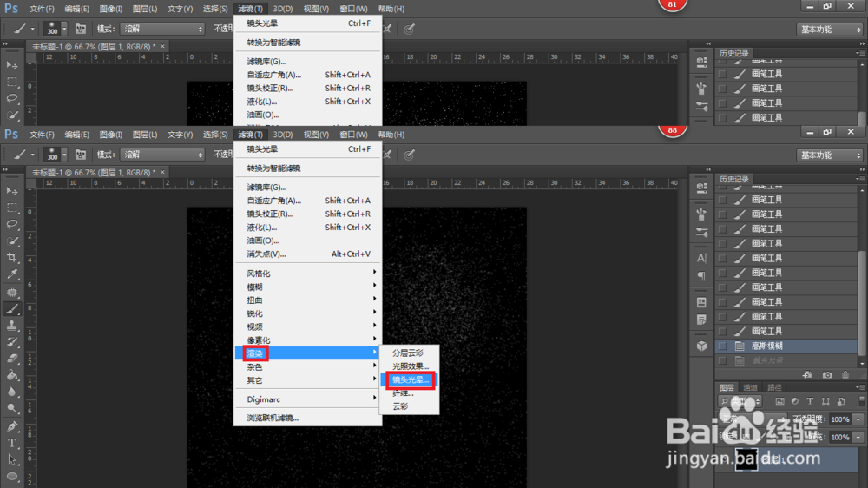Viewport: 868px width, 488px height.
Task: Switch to 通道 tab in Layers panel
Action: click(x=750, y=387)
